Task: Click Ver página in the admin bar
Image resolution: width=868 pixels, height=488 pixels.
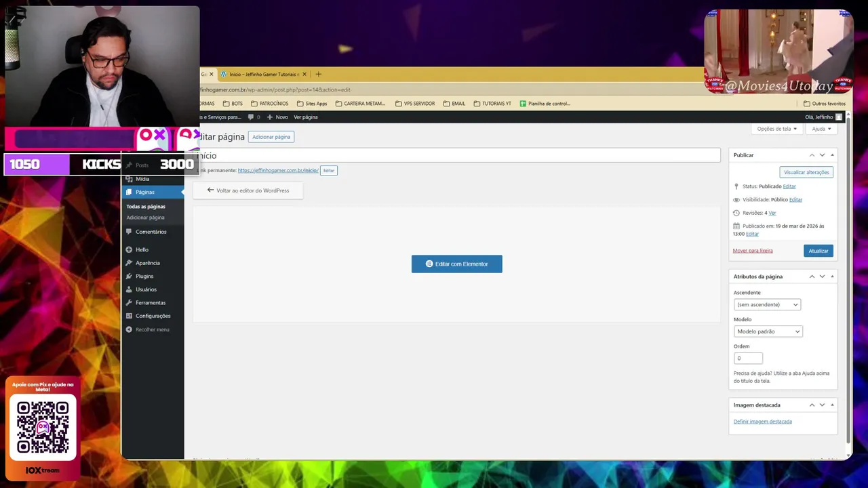Action: click(306, 117)
